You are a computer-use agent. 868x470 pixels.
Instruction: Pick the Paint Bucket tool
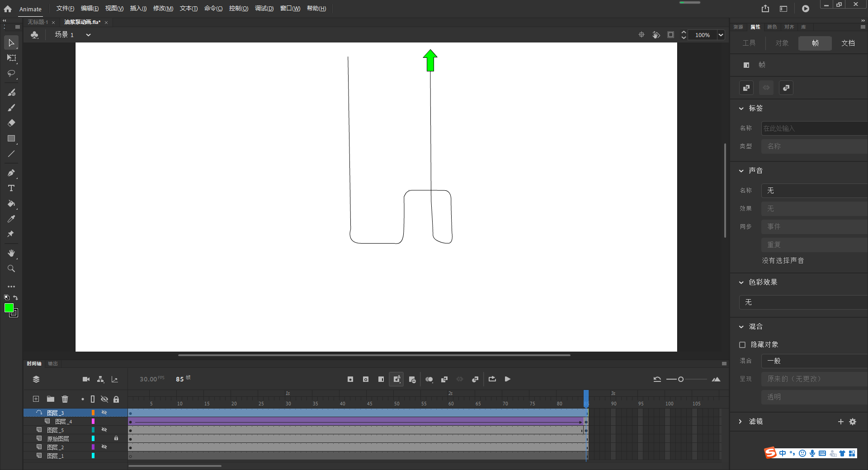pos(11,204)
